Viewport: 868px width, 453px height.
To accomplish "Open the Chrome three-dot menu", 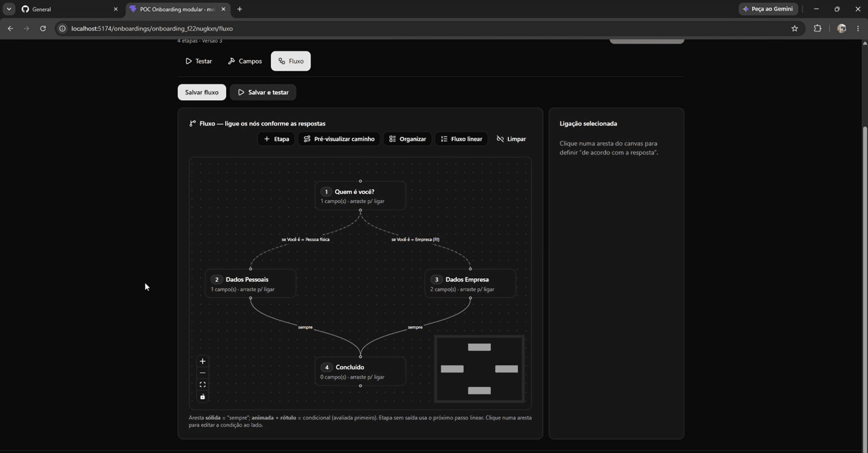I will point(858,28).
